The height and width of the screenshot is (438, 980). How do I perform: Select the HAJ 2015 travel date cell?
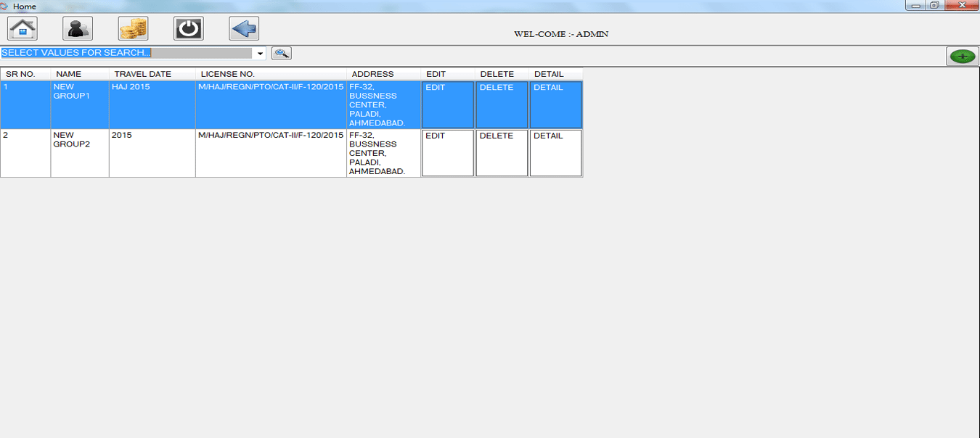pyautogui.click(x=152, y=104)
